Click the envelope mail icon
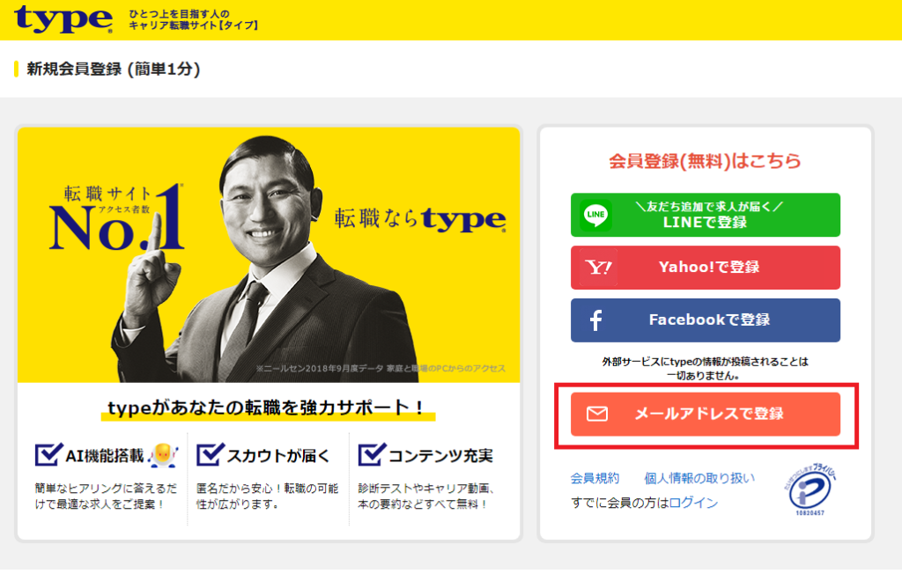The image size is (902, 588). [596, 414]
